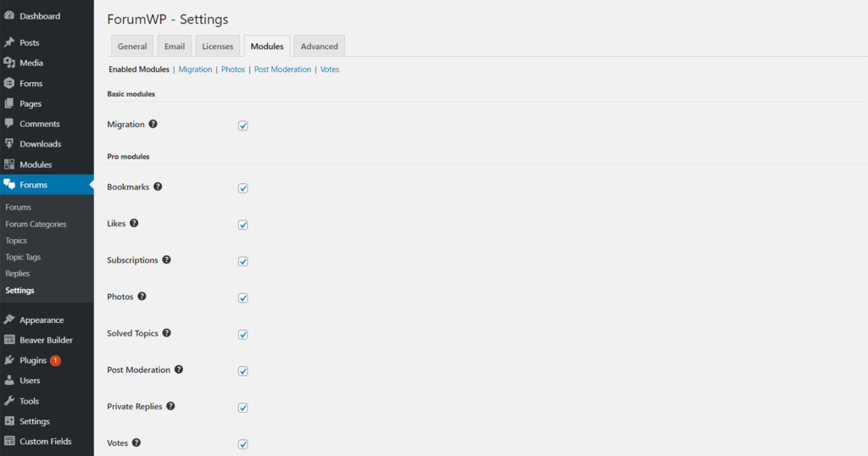Click the Solved Topics help icon
Viewport: 868px width, 456px height.
point(167,332)
